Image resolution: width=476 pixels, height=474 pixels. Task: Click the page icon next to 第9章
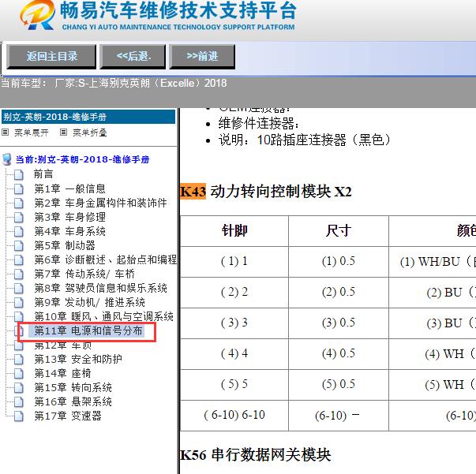[19, 303]
